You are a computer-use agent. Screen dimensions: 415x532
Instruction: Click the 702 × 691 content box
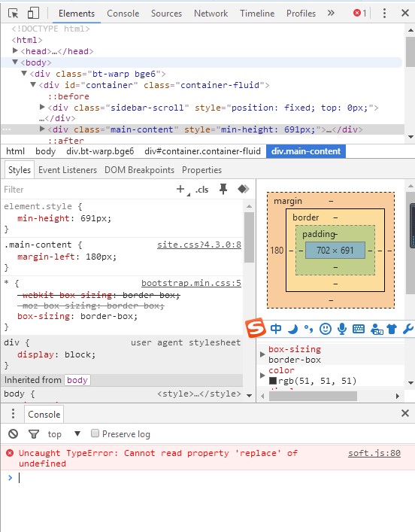click(335, 250)
